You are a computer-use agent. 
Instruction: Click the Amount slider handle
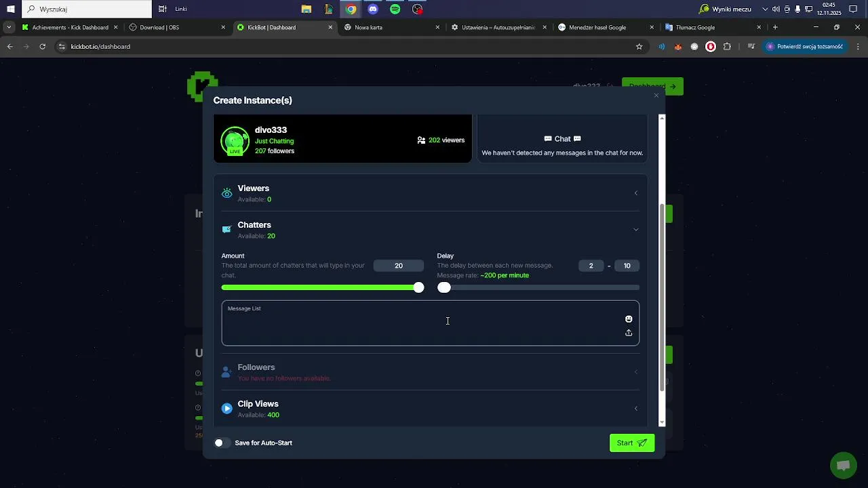[418, 287]
